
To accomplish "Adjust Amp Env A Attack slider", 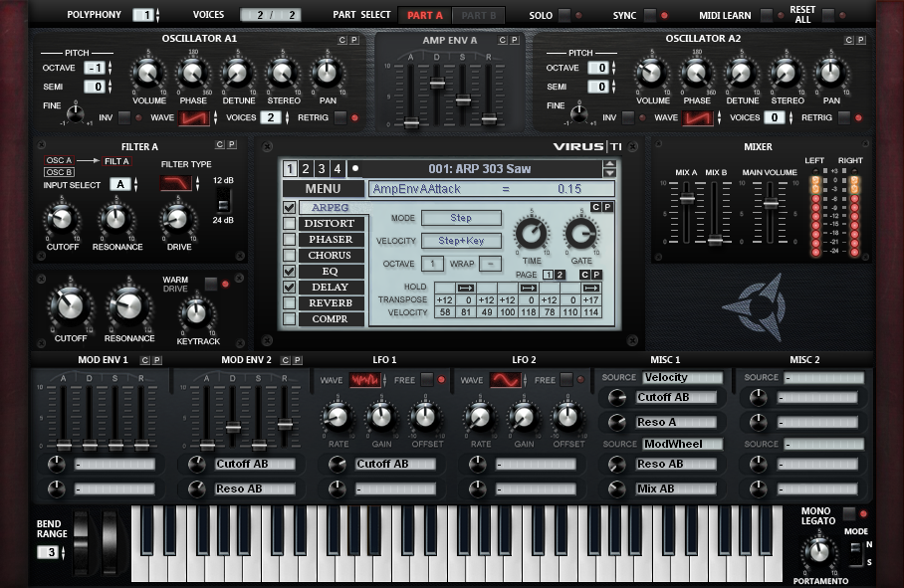I will [x=411, y=122].
